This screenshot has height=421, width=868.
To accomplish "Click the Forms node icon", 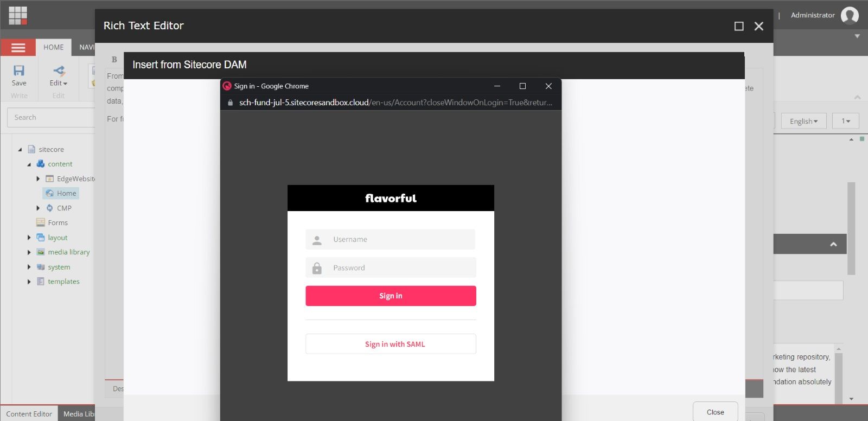I will tap(41, 222).
